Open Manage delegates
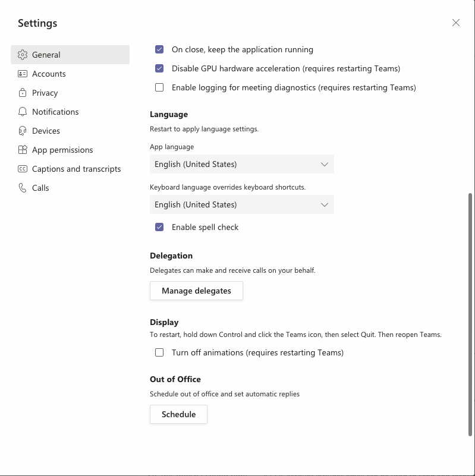475x476 pixels. 196,291
